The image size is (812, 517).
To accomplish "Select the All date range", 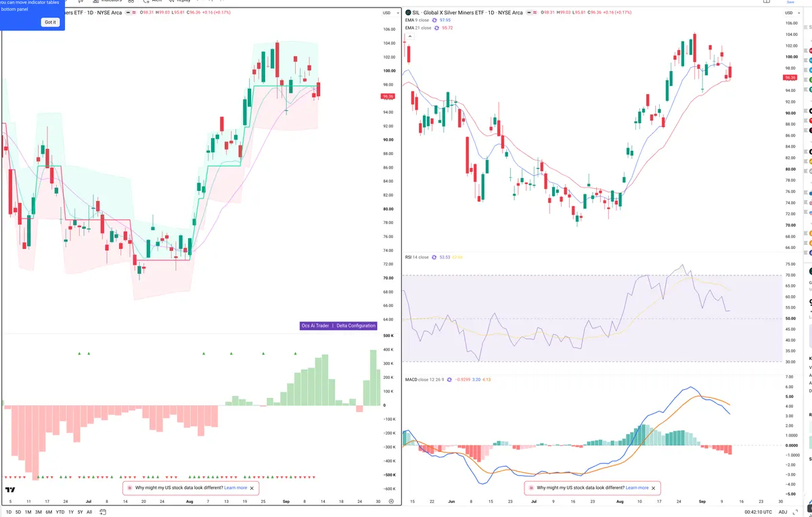I will [89, 512].
